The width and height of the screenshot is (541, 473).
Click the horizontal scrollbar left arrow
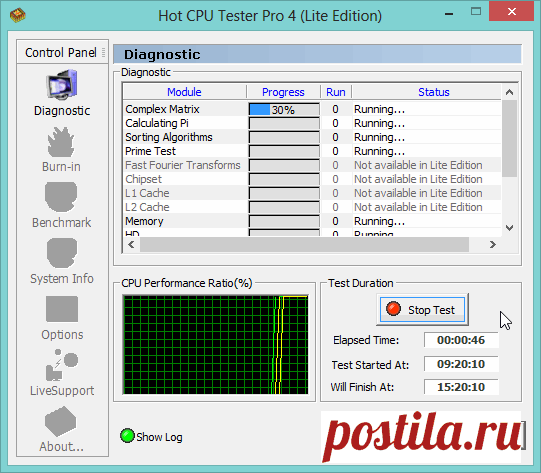click(131, 245)
